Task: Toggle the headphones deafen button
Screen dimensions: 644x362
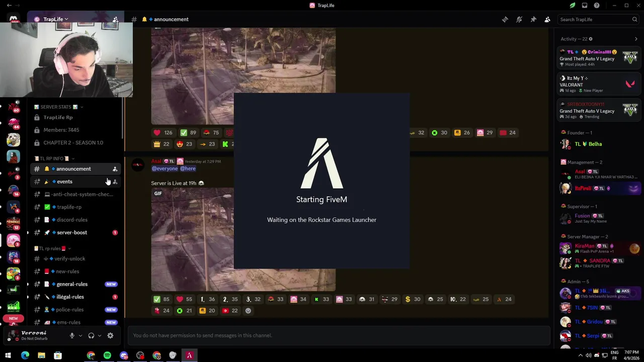Action: pyautogui.click(x=91, y=335)
